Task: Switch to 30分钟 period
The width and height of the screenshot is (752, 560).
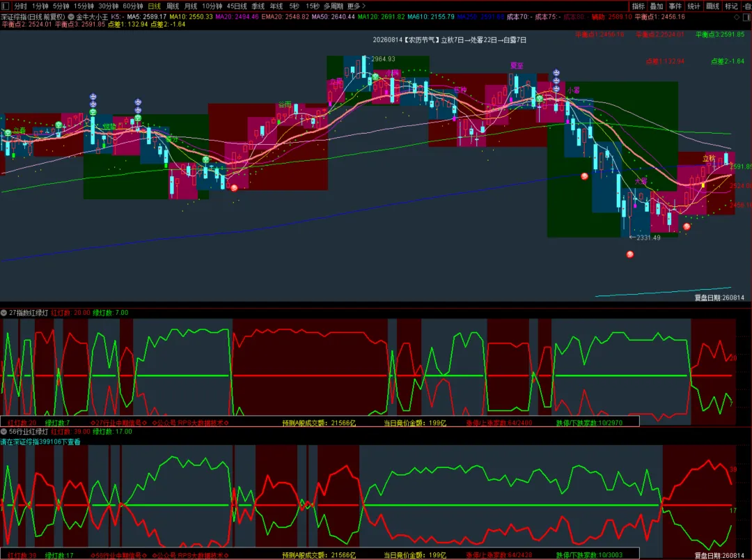Action: [109, 6]
